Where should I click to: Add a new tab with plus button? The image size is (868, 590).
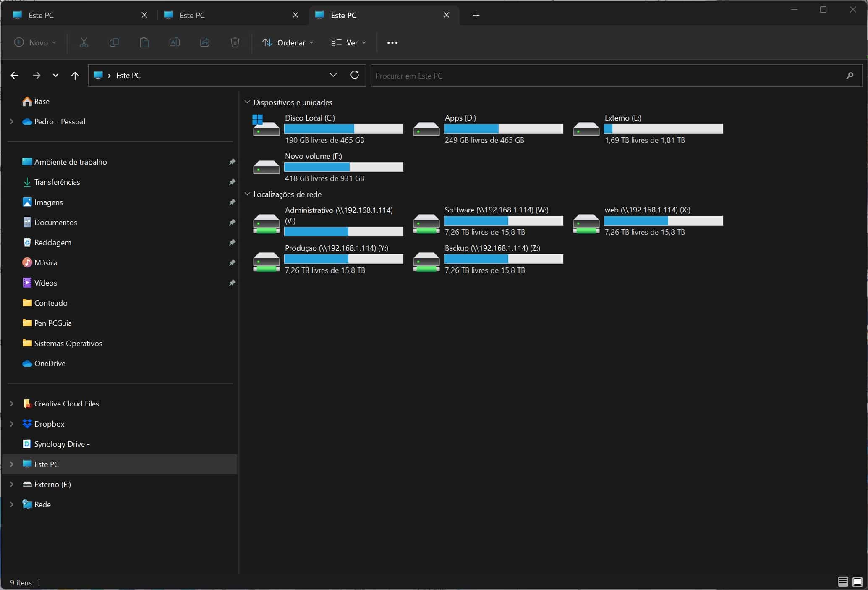[476, 15]
